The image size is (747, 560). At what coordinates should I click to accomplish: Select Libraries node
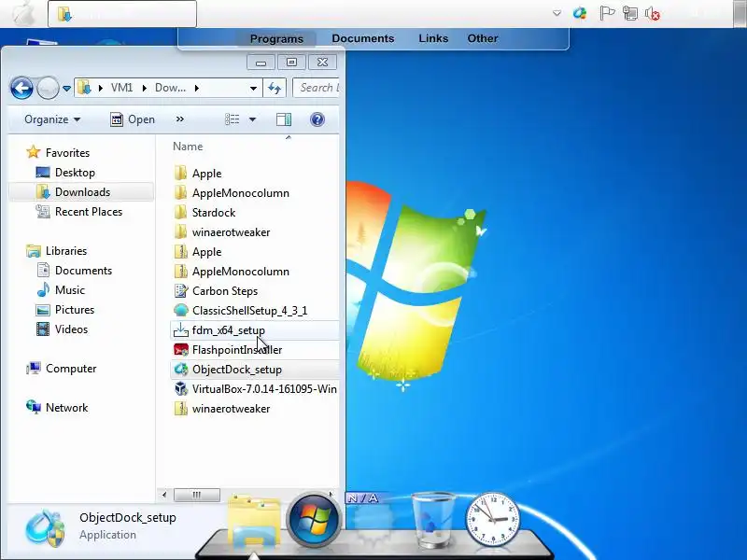65,251
